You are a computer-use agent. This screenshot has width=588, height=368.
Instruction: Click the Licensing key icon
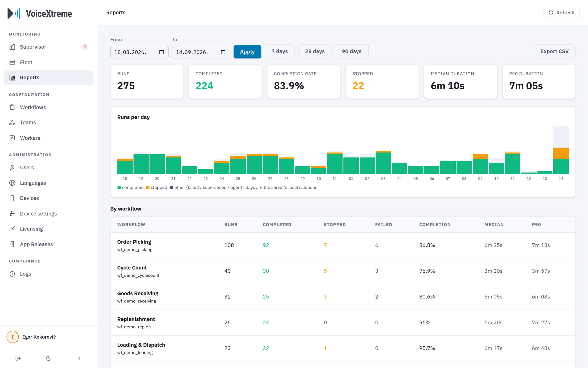pyautogui.click(x=12, y=229)
